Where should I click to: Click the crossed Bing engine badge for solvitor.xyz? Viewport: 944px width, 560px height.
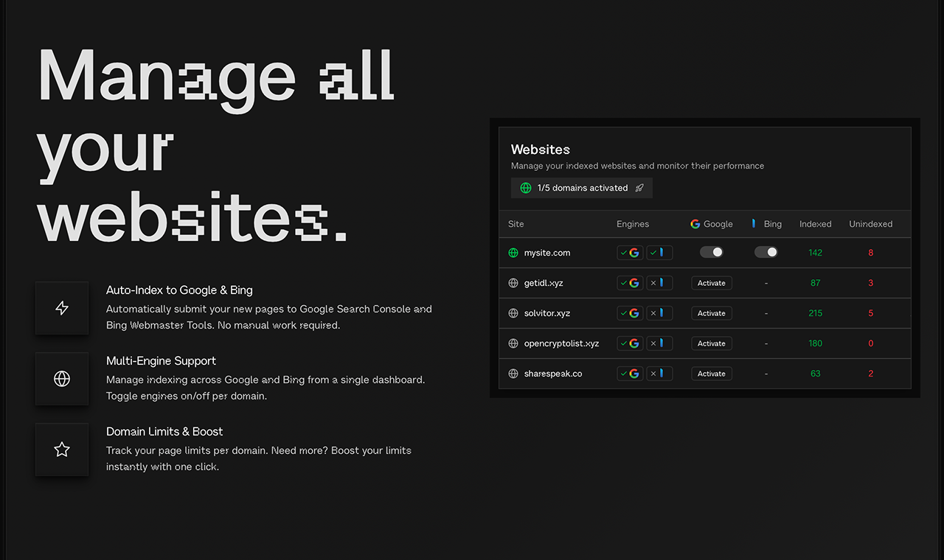[659, 312]
